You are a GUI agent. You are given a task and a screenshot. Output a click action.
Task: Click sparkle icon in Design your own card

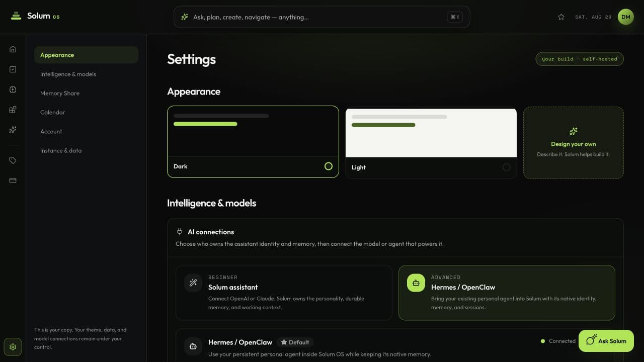[x=574, y=131]
